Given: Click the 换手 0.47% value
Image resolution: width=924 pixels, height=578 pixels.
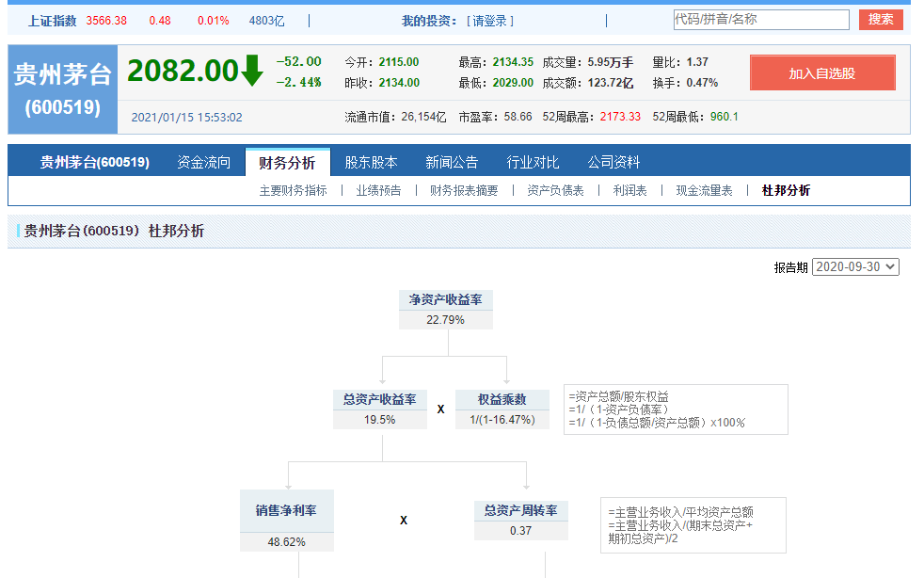Looking at the screenshot, I should pos(702,83).
